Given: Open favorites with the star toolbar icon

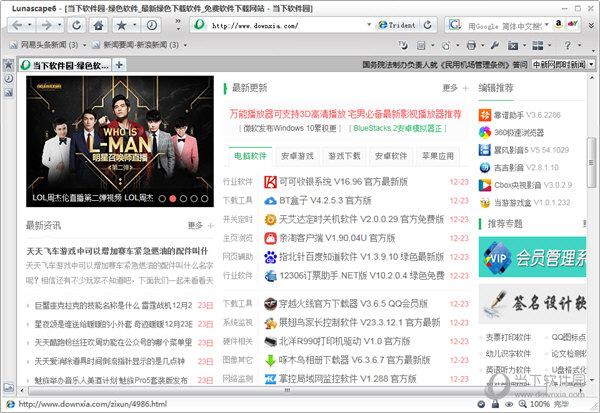Looking at the screenshot, I should 121,25.
